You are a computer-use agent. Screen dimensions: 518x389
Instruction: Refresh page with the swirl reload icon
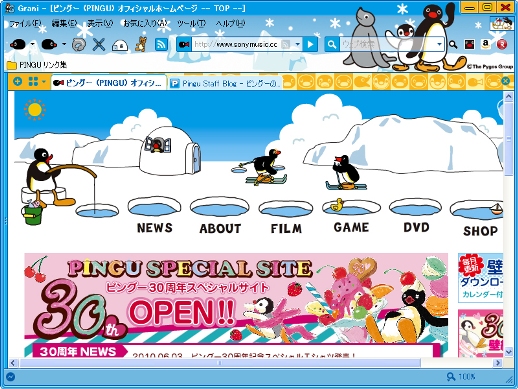79,44
